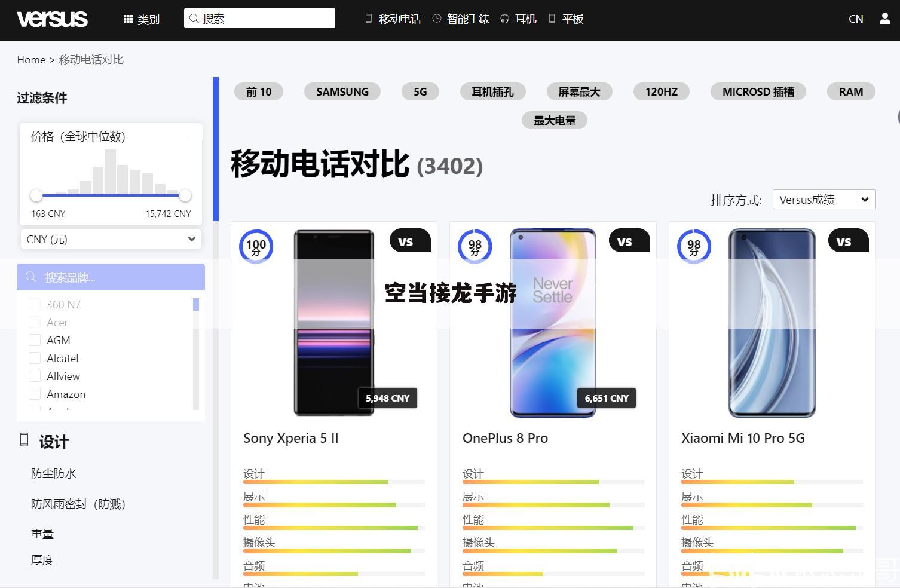
Task: Click the tablet icon in nav
Action: pos(552,19)
